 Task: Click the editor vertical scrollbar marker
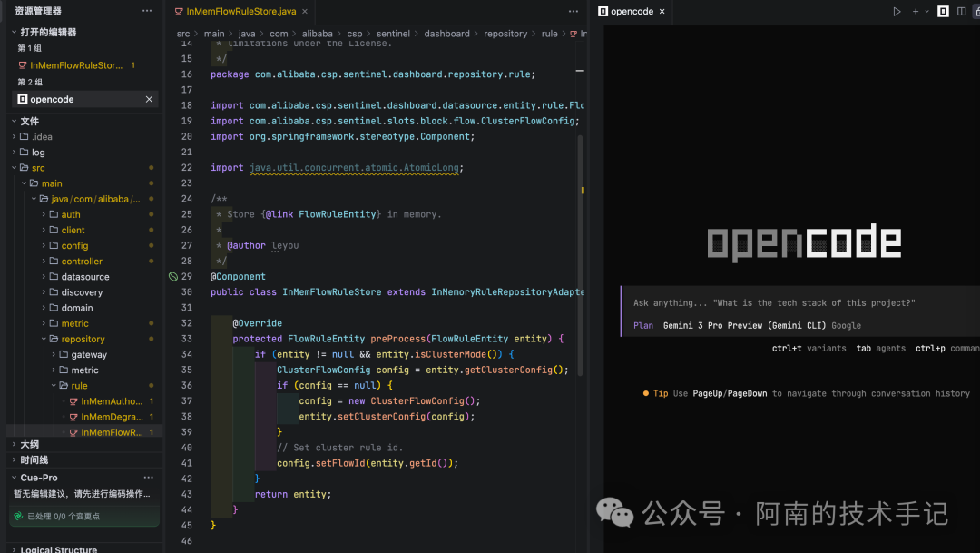click(583, 191)
